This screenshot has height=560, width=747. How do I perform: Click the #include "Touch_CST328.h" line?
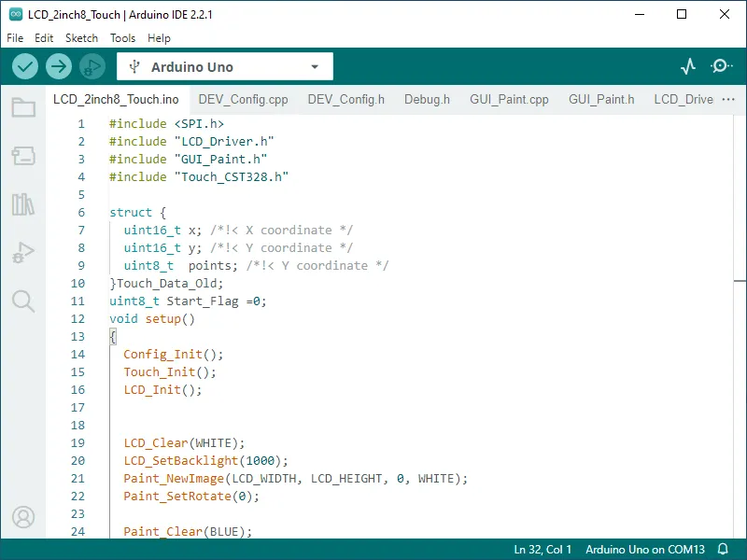(x=199, y=177)
